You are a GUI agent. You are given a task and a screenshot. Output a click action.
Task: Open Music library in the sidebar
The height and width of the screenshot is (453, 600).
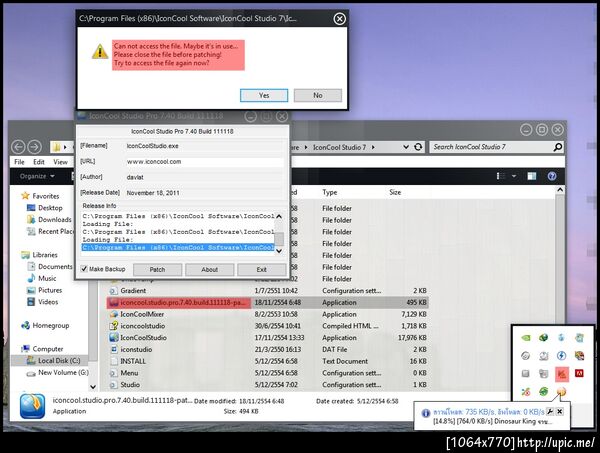[42, 278]
